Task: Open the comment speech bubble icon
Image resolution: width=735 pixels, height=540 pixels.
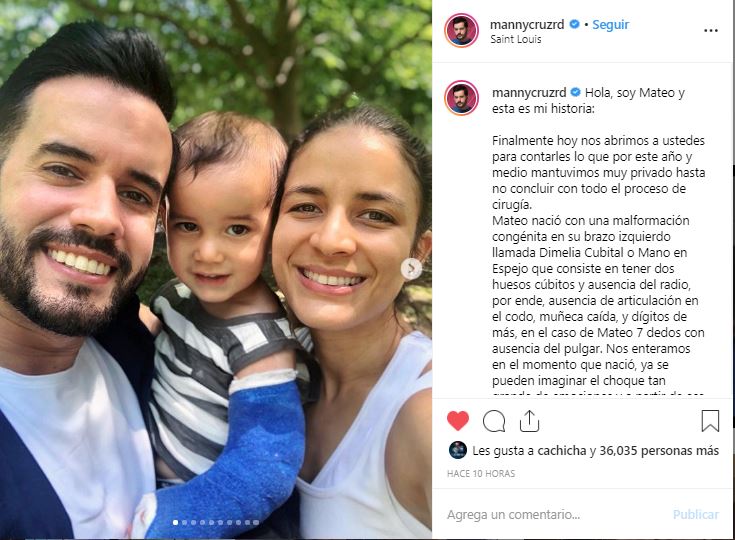Action: tap(494, 421)
